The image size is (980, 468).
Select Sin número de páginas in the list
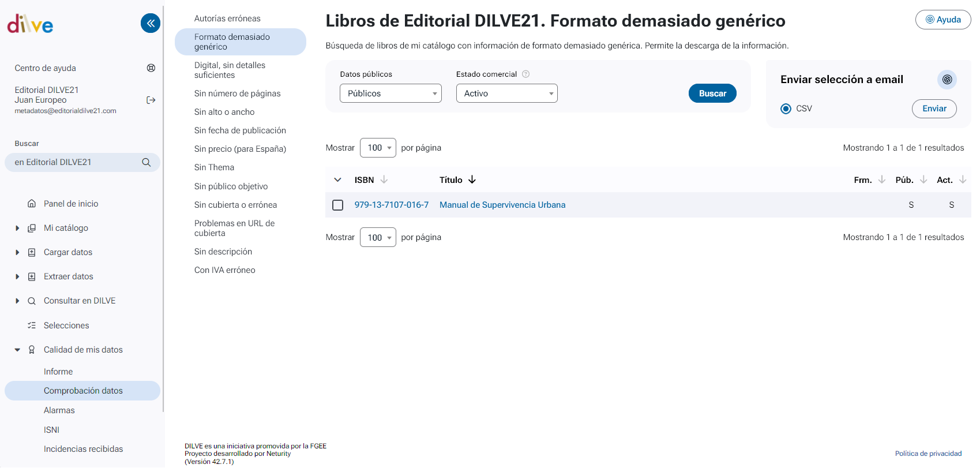tap(237, 93)
